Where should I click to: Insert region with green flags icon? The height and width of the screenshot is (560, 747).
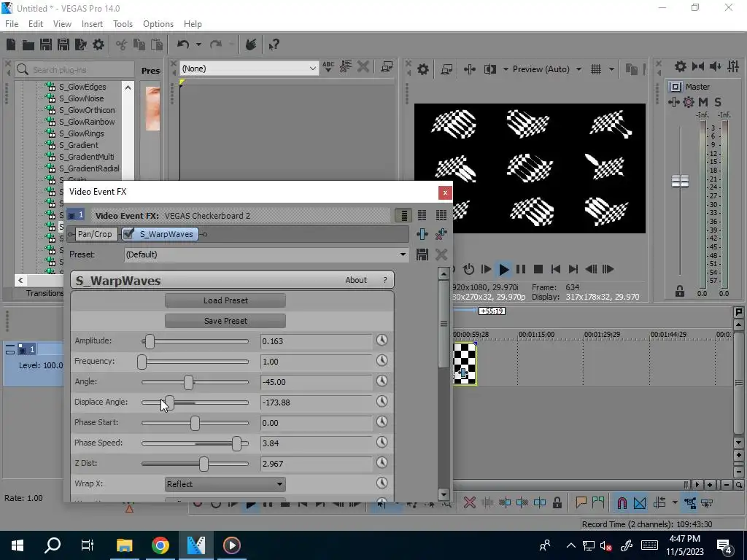click(x=598, y=502)
